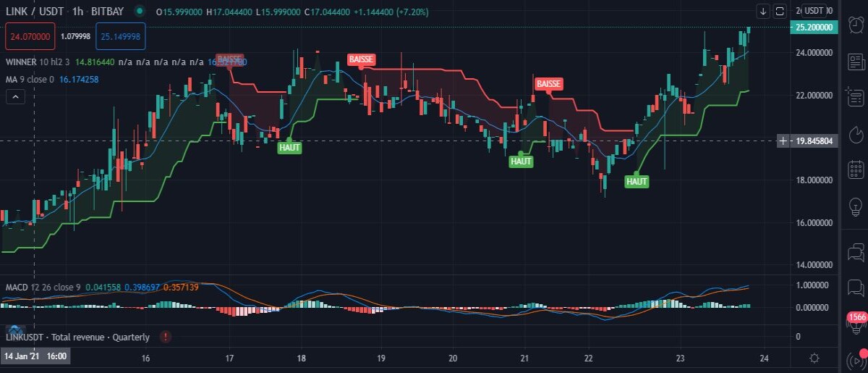Viewport: 868px width, 373px height.
Task: Open the Ideas lightbulb panel
Action: (x=856, y=206)
